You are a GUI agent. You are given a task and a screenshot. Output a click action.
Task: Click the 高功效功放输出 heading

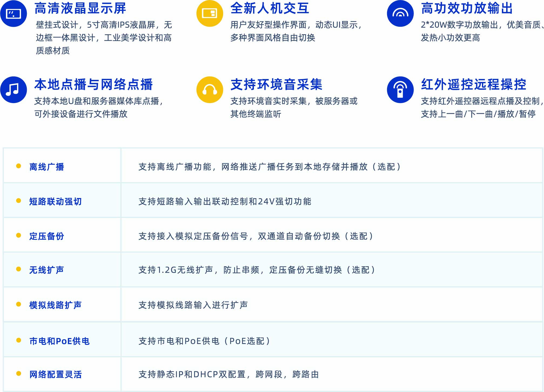coord(466,8)
